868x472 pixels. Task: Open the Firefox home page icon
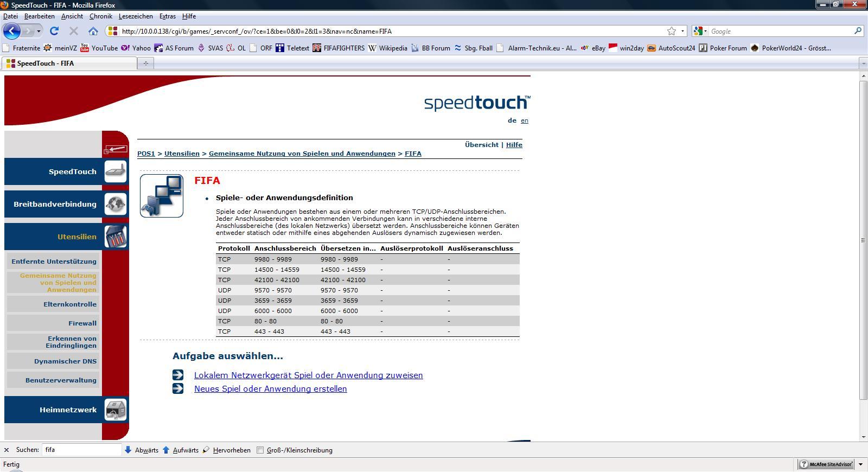point(93,31)
